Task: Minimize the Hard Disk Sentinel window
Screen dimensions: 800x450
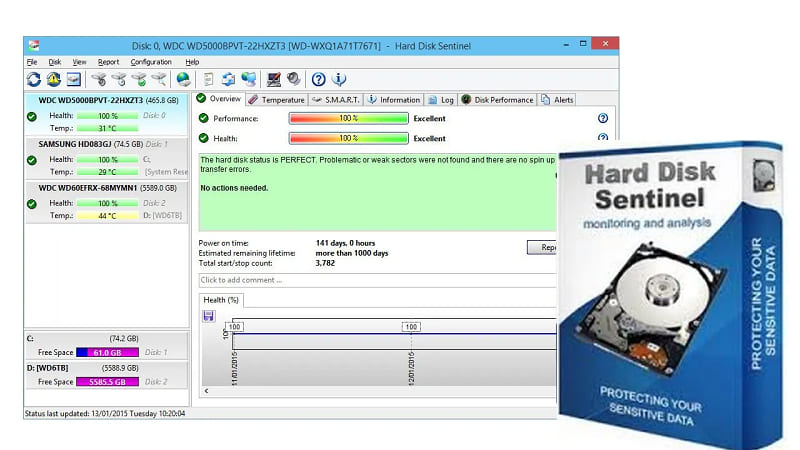Action: tap(566, 44)
